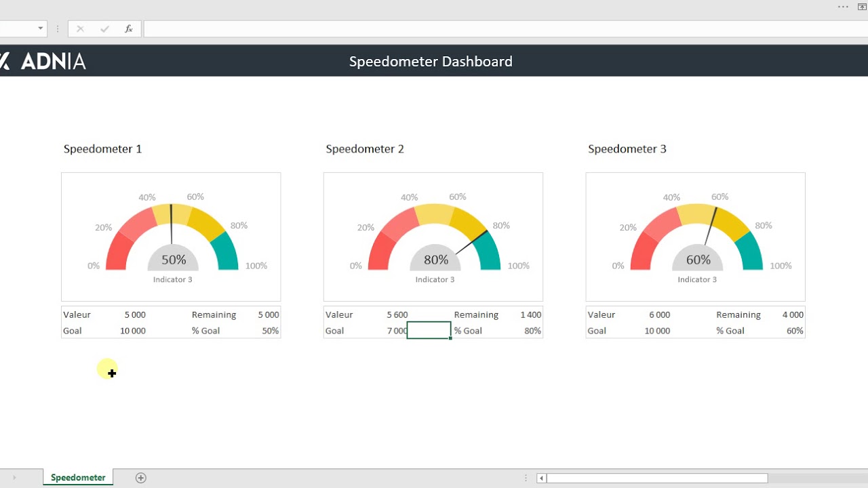868x488 pixels.
Task: Click 0% axis label in Speedometer 2 chart
Action: coord(356,266)
